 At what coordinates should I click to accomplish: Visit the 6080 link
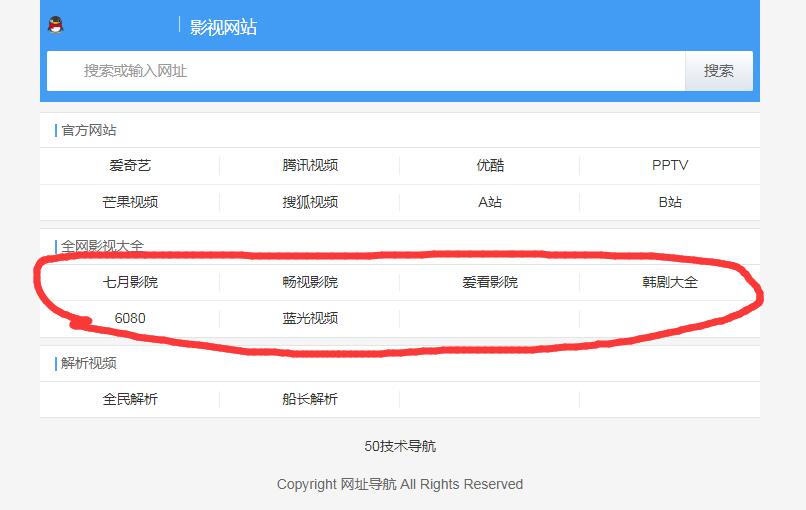click(x=130, y=318)
